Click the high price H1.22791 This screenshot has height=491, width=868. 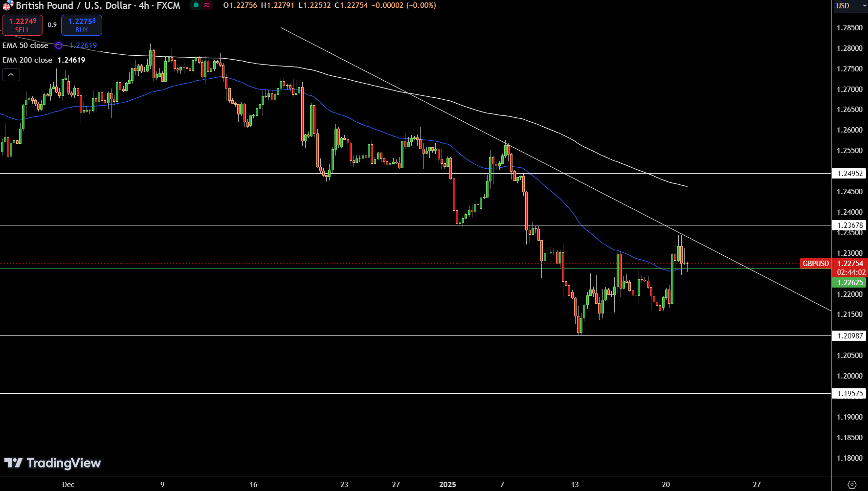click(277, 5)
